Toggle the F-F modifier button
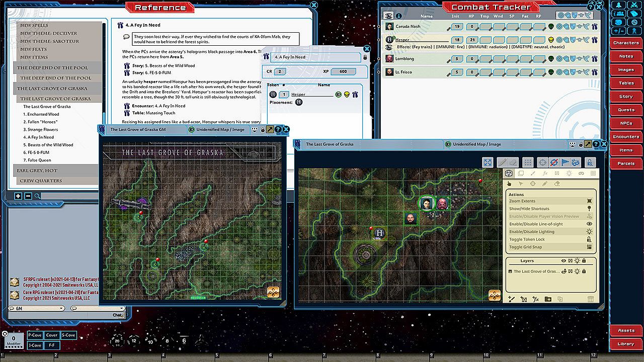Screen dimensions: 644x362 click(x=52, y=345)
